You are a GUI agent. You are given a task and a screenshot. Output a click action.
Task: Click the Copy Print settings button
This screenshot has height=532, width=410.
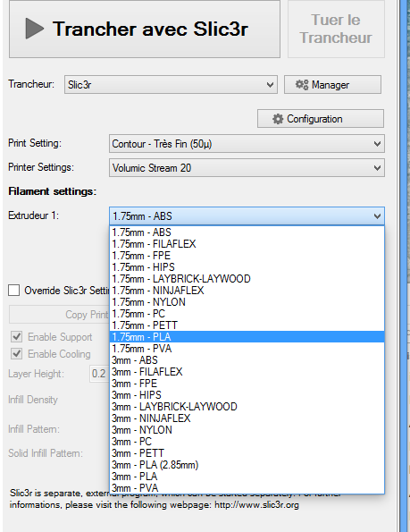pos(59,315)
